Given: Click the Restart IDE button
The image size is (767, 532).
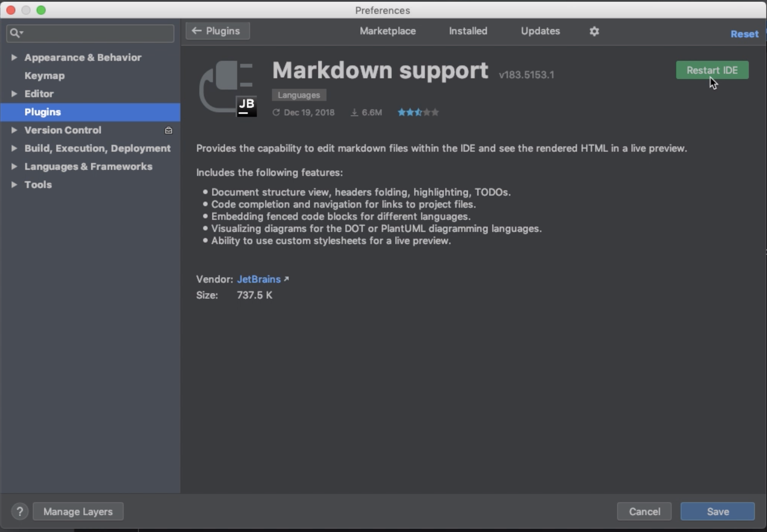Looking at the screenshot, I should [712, 70].
